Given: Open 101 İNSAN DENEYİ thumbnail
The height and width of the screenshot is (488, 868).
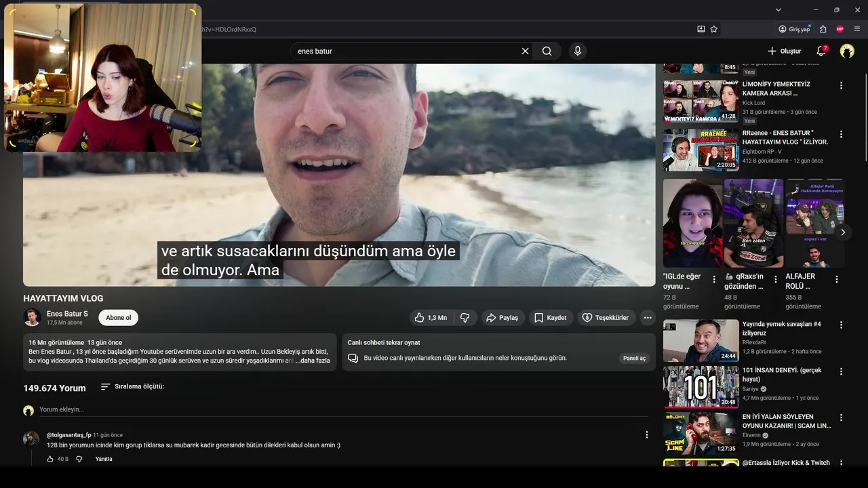Looking at the screenshot, I should pos(701,387).
